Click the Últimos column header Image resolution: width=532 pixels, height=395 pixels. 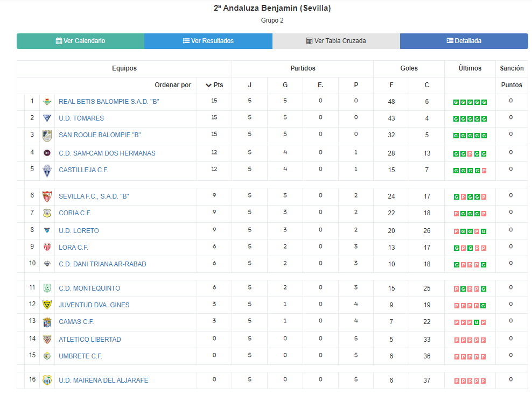[x=470, y=68]
